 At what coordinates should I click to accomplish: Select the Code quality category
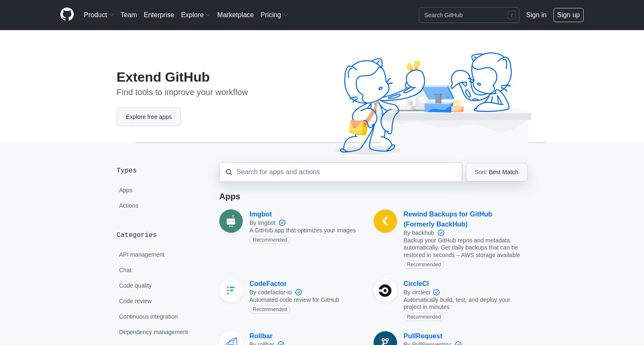pyautogui.click(x=135, y=286)
